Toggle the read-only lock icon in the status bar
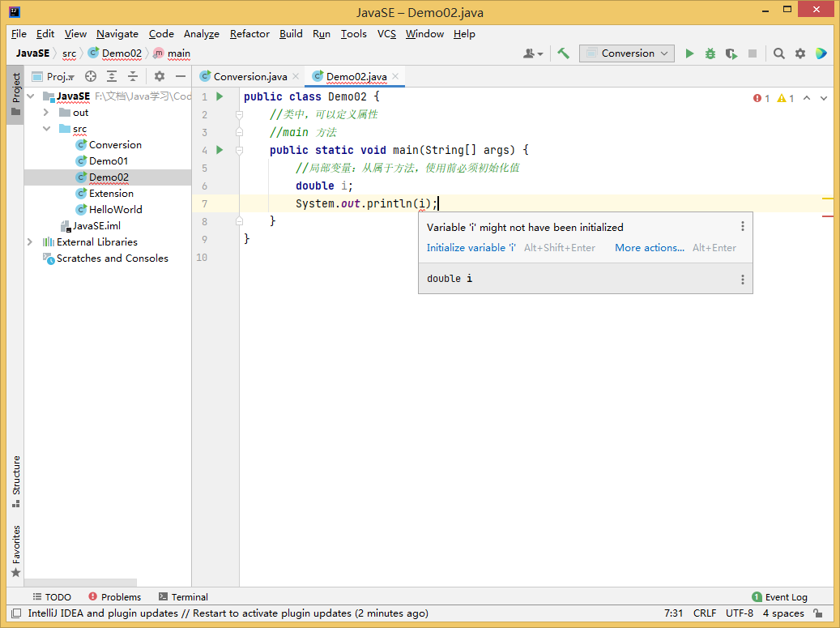The width and height of the screenshot is (840, 628). [818, 613]
